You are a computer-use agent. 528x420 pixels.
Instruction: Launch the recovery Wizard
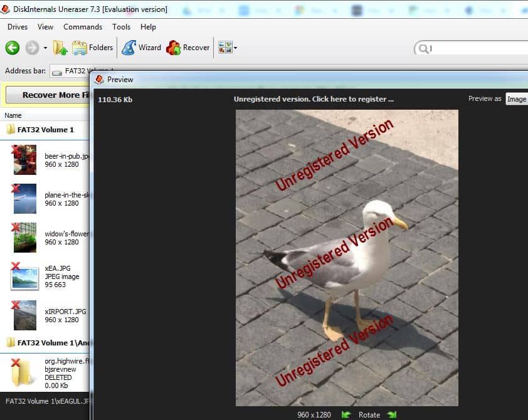(x=141, y=48)
